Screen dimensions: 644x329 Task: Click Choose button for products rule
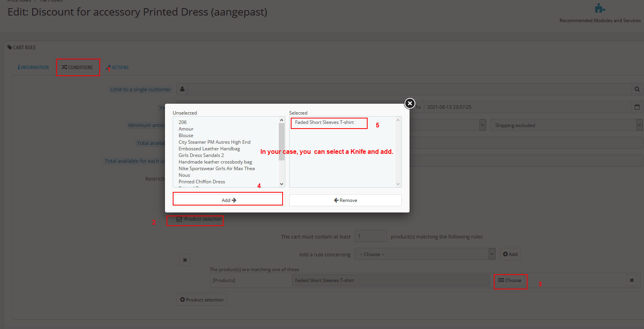(x=510, y=280)
